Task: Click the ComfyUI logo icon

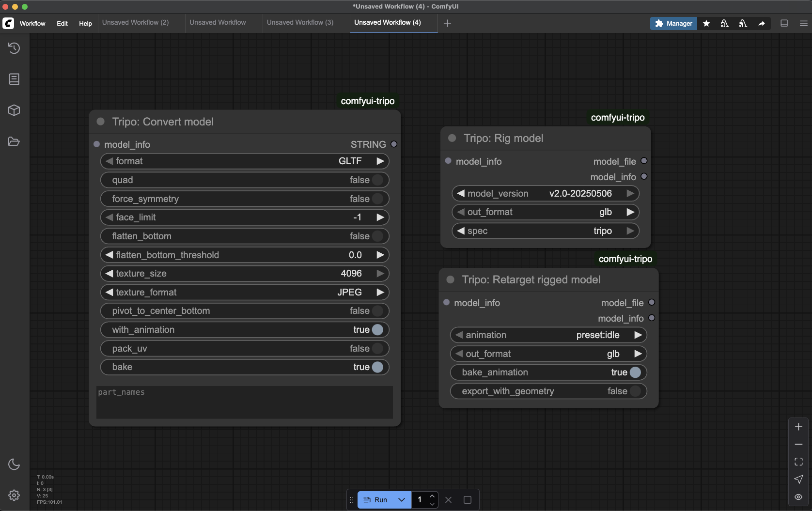Action: pos(8,23)
